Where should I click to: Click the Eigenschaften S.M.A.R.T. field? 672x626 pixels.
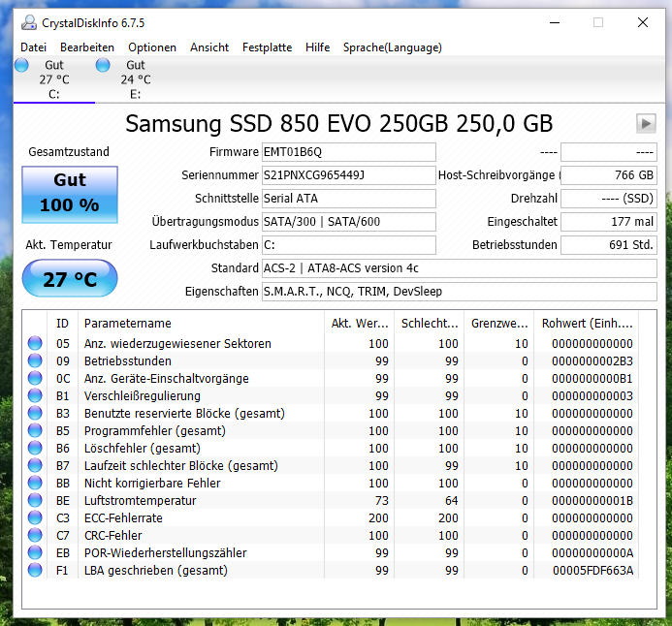pyautogui.click(x=460, y=291)
